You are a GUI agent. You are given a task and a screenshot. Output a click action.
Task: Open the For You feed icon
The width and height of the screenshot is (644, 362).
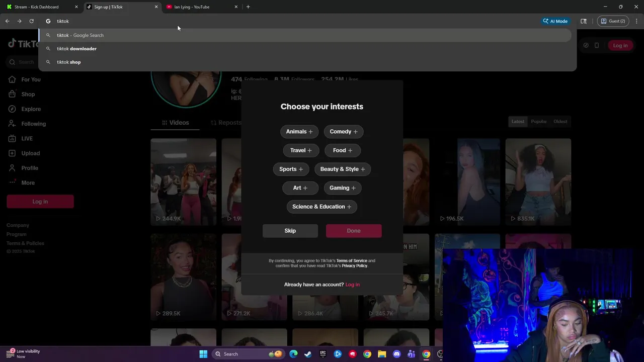(12, 79)
